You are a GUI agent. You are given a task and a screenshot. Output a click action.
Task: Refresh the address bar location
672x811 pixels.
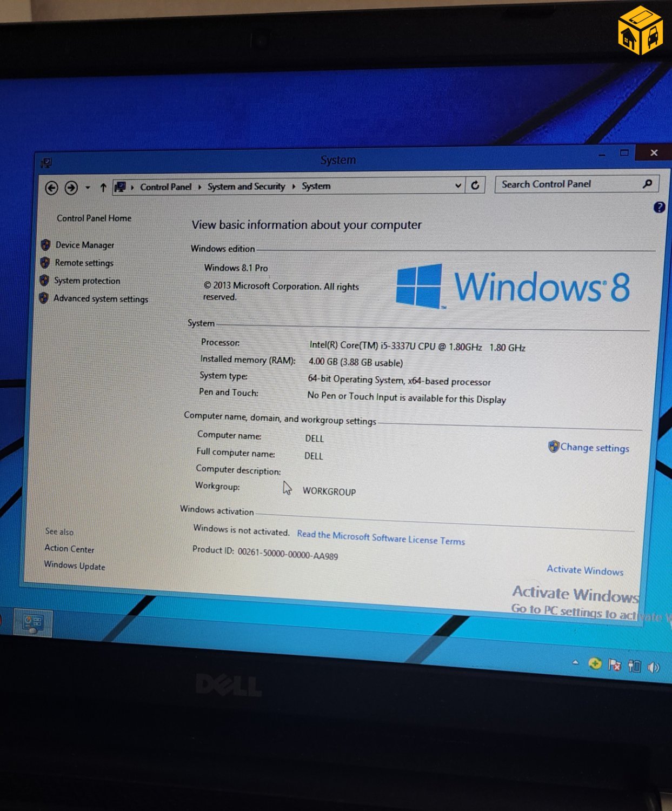[475, 185]
